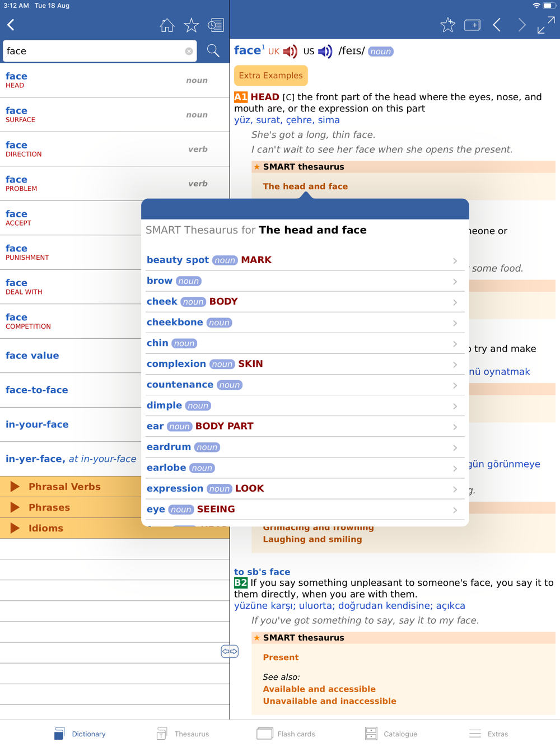The image size is (560, 747).
Task: Open ear BODY PART thesaurus row
Action: (305, 426)
